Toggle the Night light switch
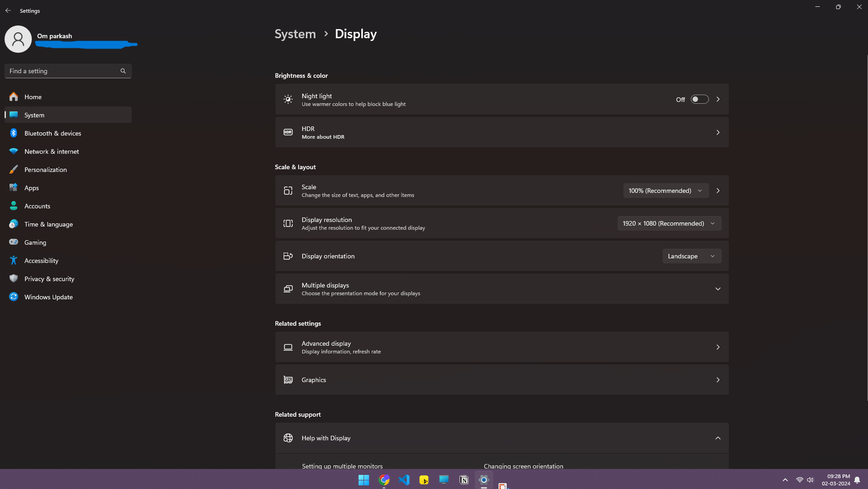 click(699, 99)
